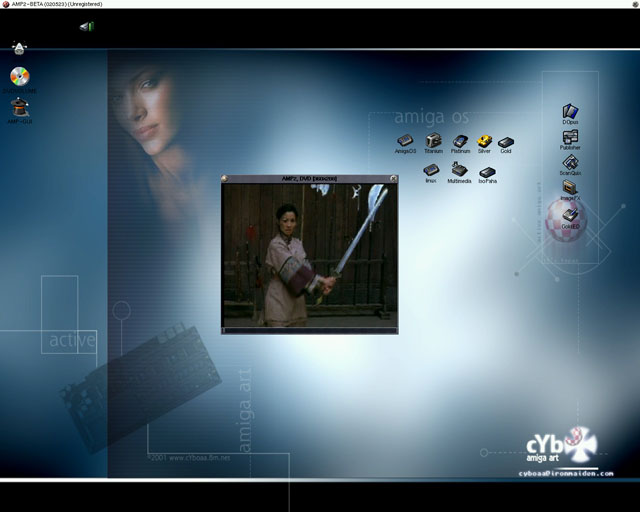The height and width of the screenshot is (512, 640).
Task: Select the IsoPaha drive icon
Action: click(487, 172)
